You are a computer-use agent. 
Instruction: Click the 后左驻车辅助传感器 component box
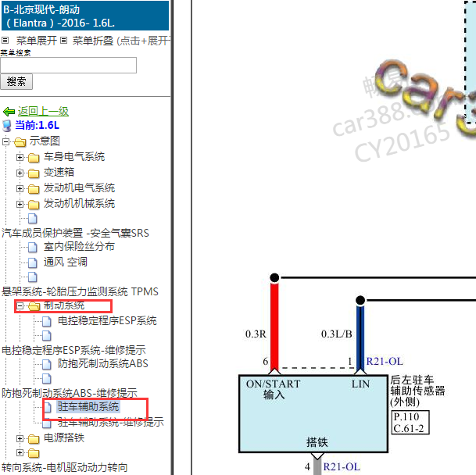(x=313, y=414)
